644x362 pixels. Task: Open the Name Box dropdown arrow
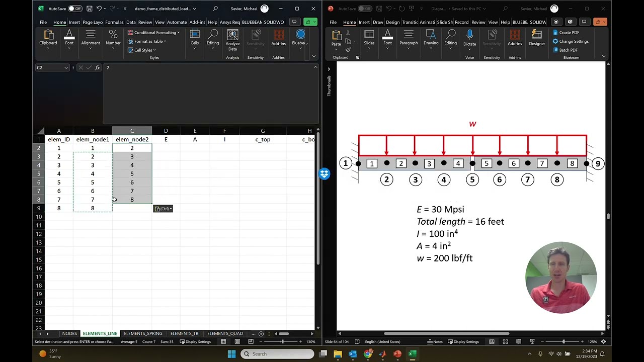[66, 67]
